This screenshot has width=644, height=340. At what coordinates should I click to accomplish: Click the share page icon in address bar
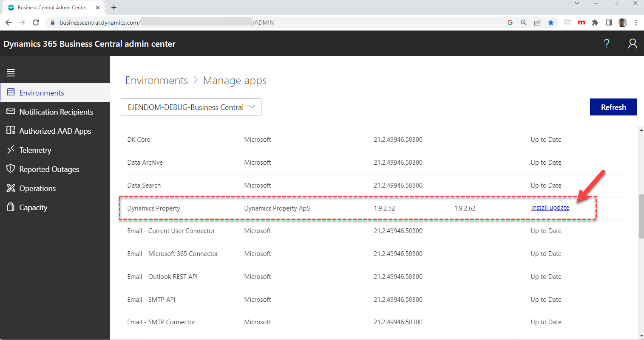[x=537, y=22]
